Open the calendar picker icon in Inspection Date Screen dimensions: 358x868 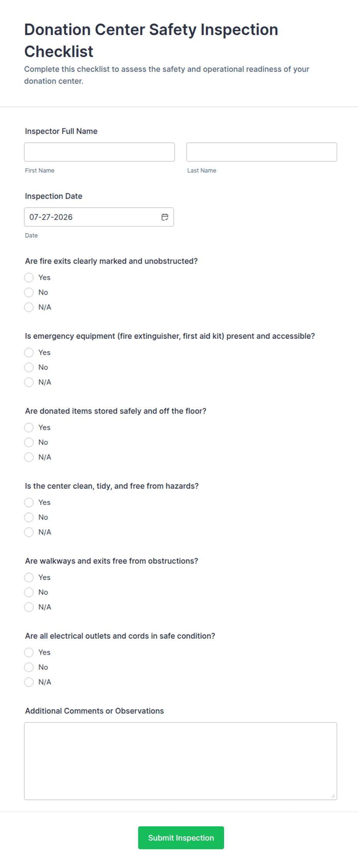165,217
